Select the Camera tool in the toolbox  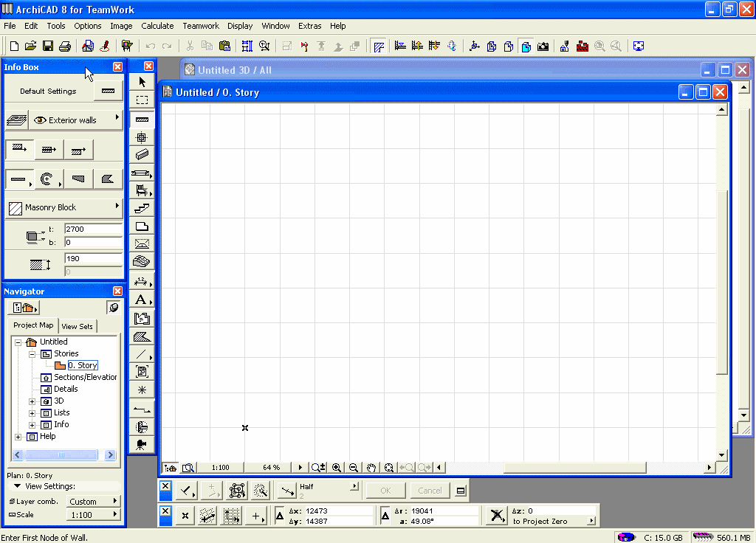coord(142,443)
